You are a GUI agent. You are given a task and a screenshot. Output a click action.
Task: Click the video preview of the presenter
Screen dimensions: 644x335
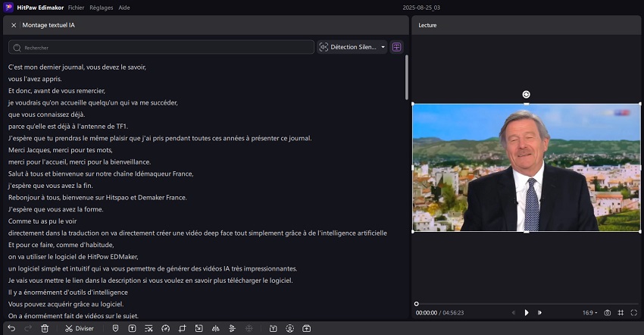526,167
